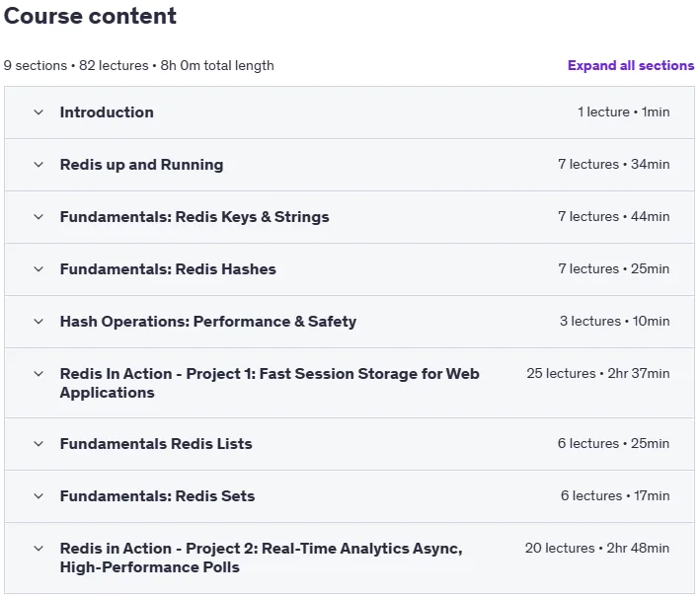Click the '3 lectures • 10min' text
Viewport: 700px width, 597px height.
[615, 321]
